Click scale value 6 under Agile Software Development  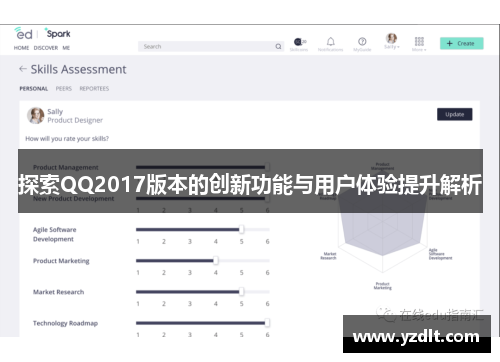267,241
